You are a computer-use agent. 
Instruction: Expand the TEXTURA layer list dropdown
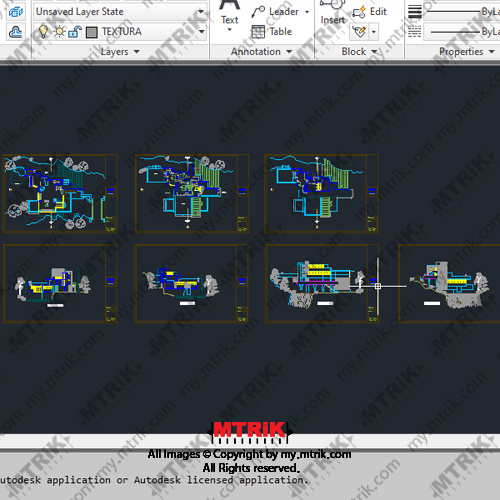click(x=201, y=31)
